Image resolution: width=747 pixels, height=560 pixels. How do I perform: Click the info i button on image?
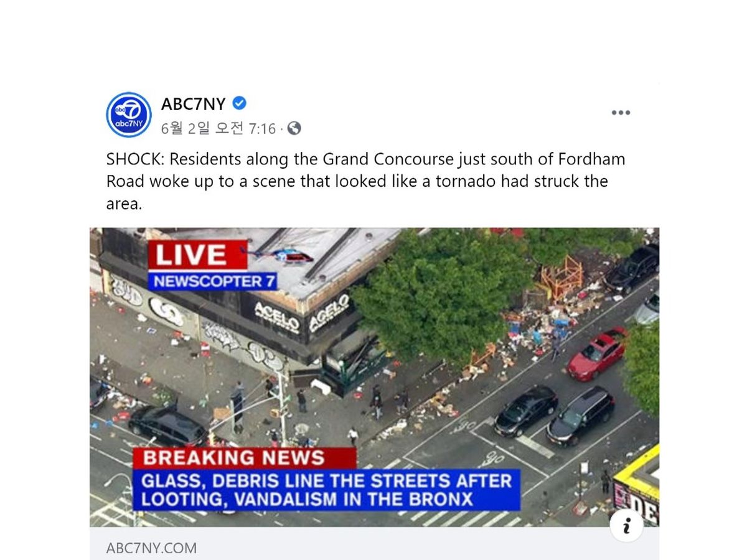[x=626, y=526]
